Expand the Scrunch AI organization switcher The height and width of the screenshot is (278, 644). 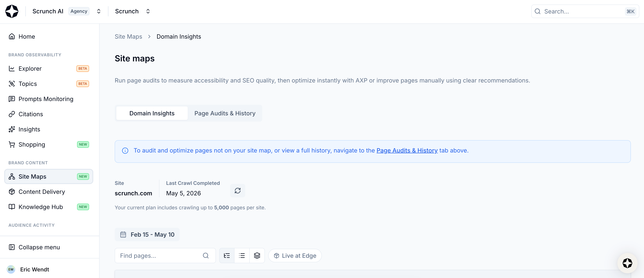[x=99, y=11]
